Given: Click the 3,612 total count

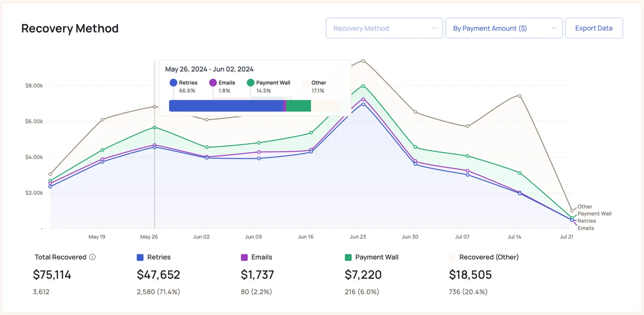Looking at the screenshot, I should click(41, 292).
